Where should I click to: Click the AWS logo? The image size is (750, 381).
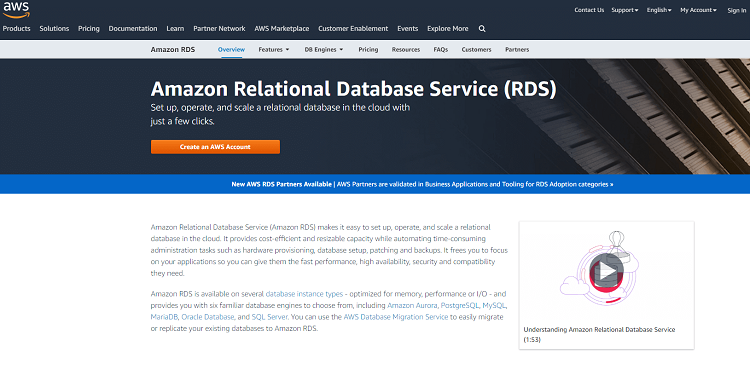pos(16,10)
